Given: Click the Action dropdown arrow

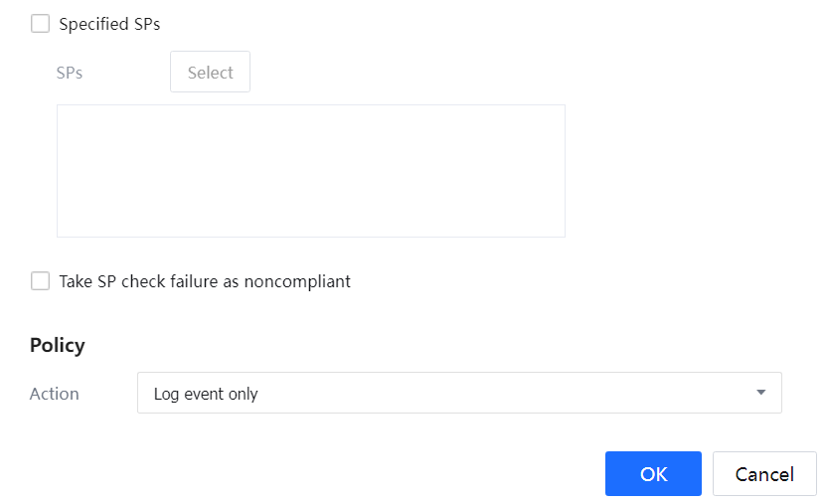Looking at the screenshot, I should click(761, 393).
